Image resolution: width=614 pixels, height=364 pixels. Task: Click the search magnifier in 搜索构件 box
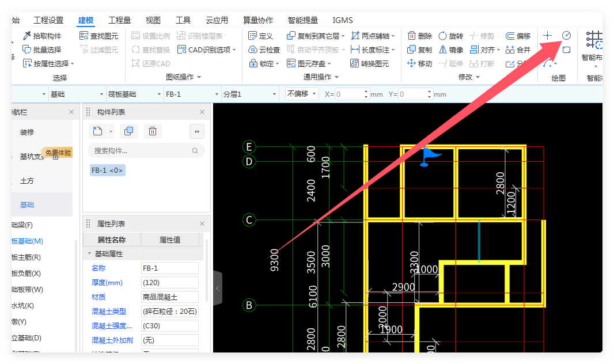pyautogui.click(x=195, y=151)
